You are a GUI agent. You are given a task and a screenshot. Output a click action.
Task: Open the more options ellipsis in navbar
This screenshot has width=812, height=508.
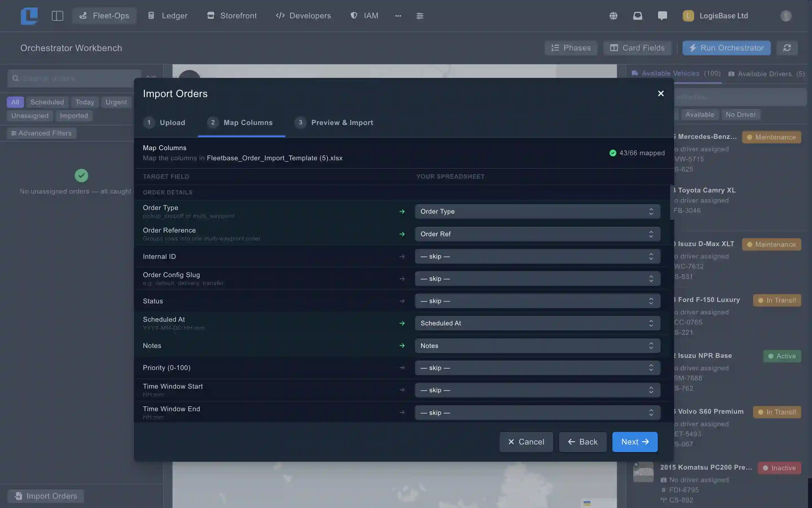click(x=398, y=16)
